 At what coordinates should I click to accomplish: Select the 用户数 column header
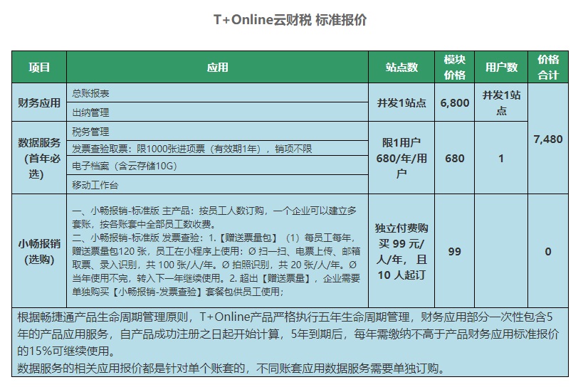point(501,68)
